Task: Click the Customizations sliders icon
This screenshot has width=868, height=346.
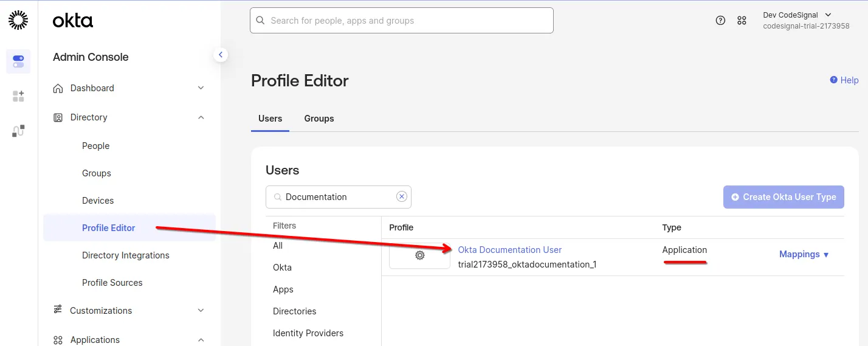Action: [x=58, y=310]
